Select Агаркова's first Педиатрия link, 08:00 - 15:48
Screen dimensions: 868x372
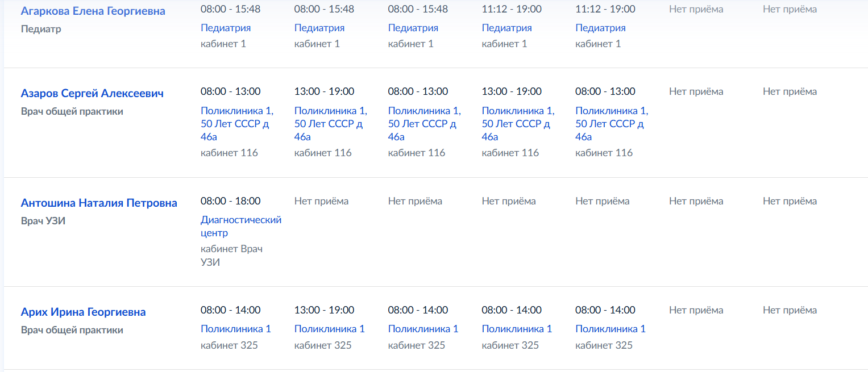point(226,28)
